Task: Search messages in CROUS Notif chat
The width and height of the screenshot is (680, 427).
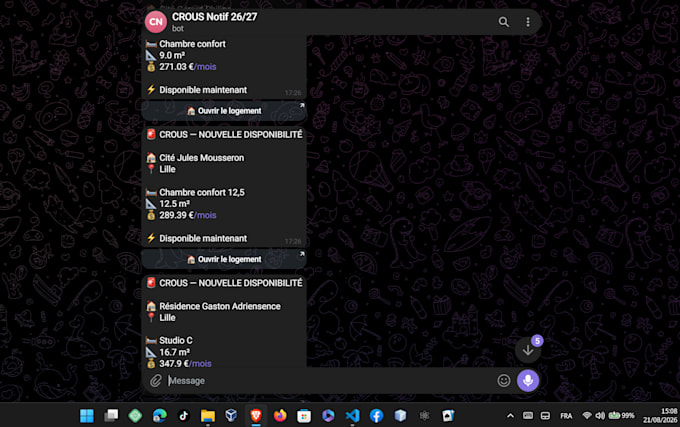Action: pos(503,22)
